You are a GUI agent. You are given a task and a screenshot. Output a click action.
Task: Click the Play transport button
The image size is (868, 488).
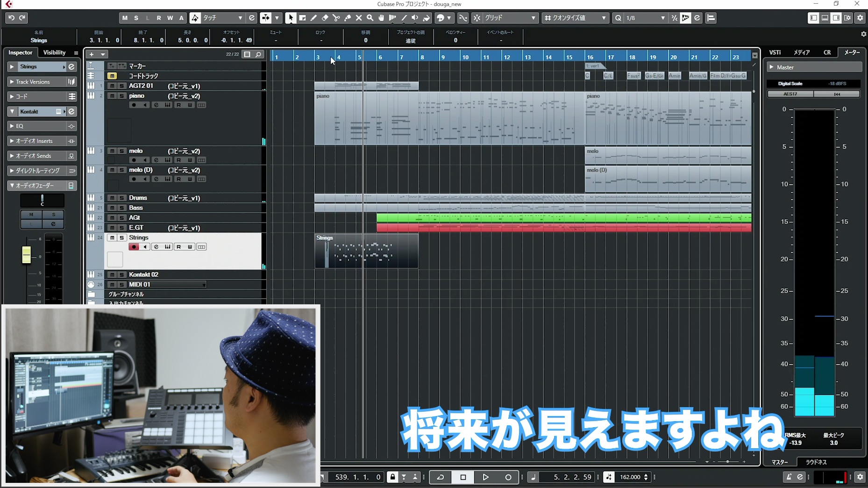pyautogui.click(x=485, y=477)
